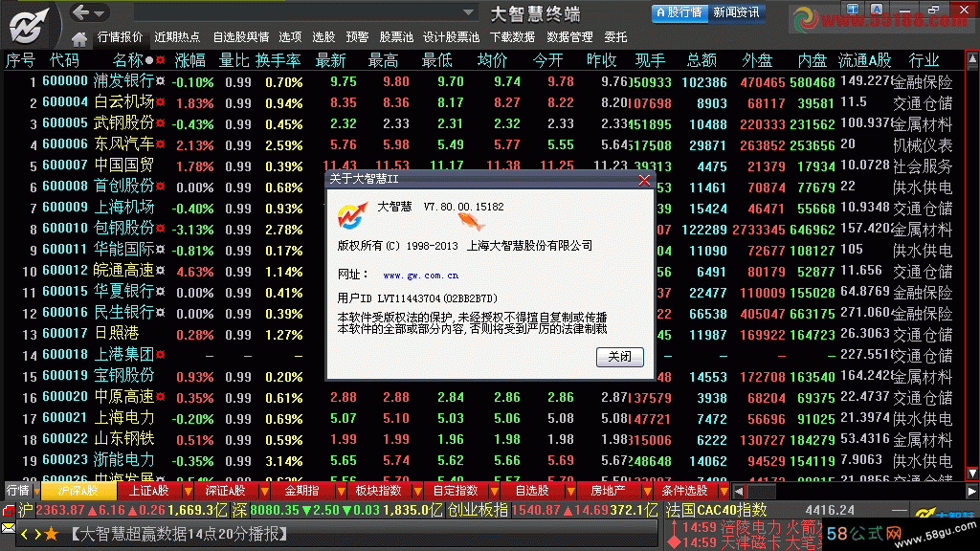Open the 下载数据 menu
This screenshot has width=980, height=551.
click(x=513, y=37)
